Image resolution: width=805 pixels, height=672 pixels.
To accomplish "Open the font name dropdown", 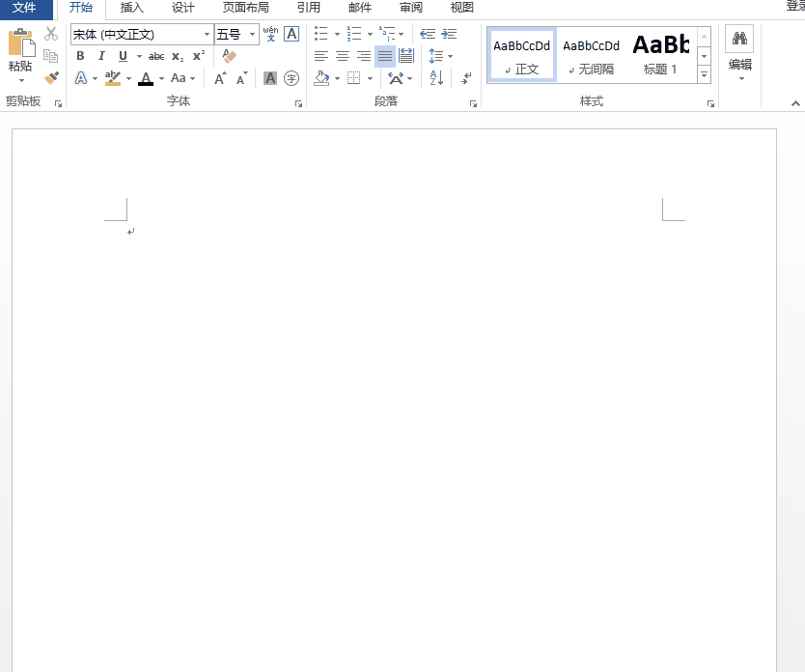I will click(207, 35).
